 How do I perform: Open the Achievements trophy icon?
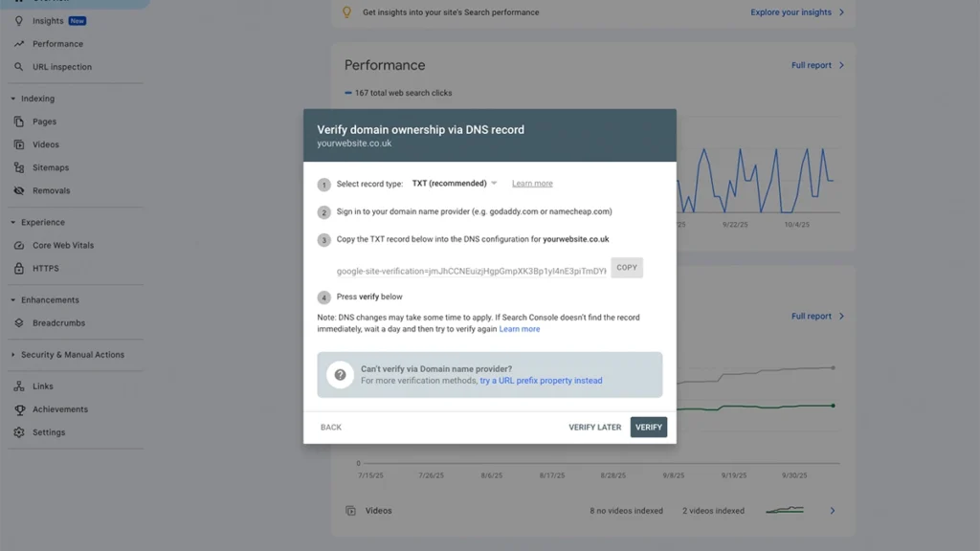point(19,409)
